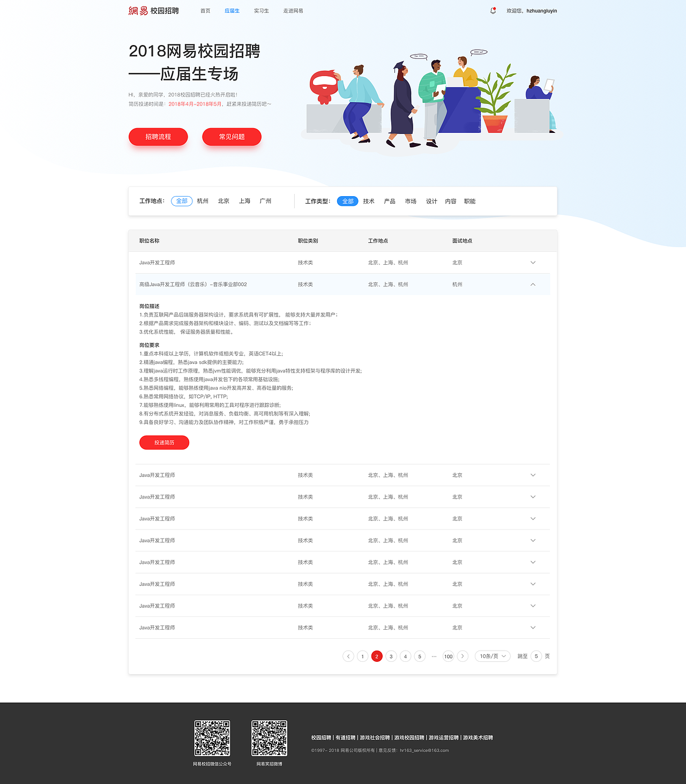Open footer link 游戏校园招聘
Screen dimensions: 686x784
409,738
